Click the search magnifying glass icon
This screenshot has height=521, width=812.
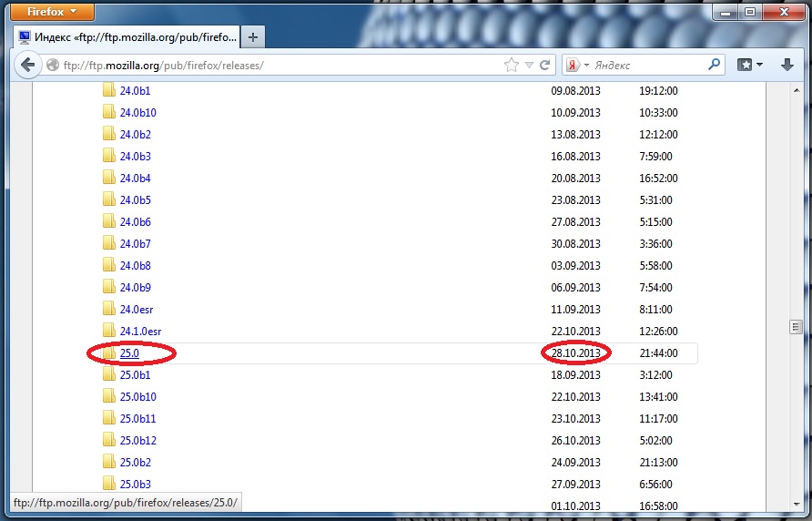point(715,66)
